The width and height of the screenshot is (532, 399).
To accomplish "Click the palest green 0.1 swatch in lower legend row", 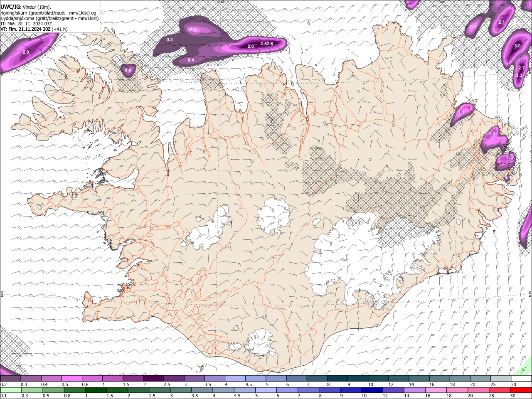I will [x=10, y=390].
